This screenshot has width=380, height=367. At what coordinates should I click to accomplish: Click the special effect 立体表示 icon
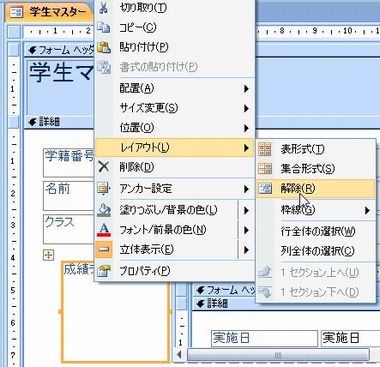pos(104,249)
